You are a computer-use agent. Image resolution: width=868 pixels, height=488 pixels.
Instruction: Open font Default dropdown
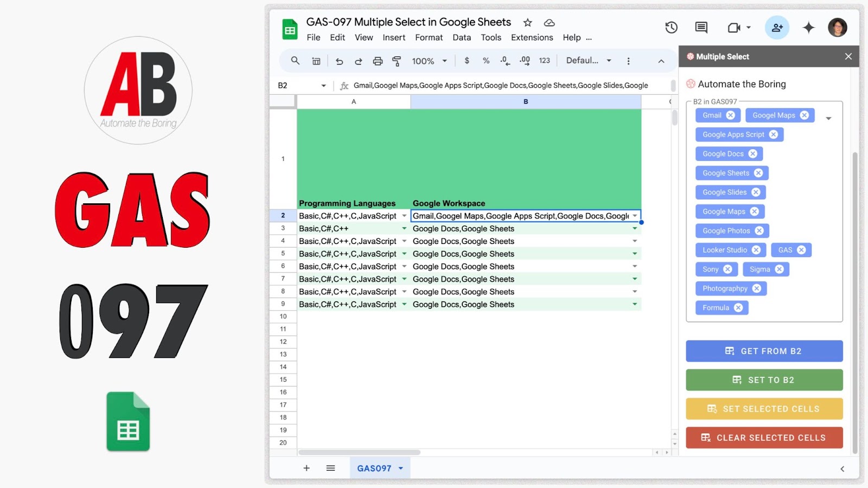[x=589, y=61]
